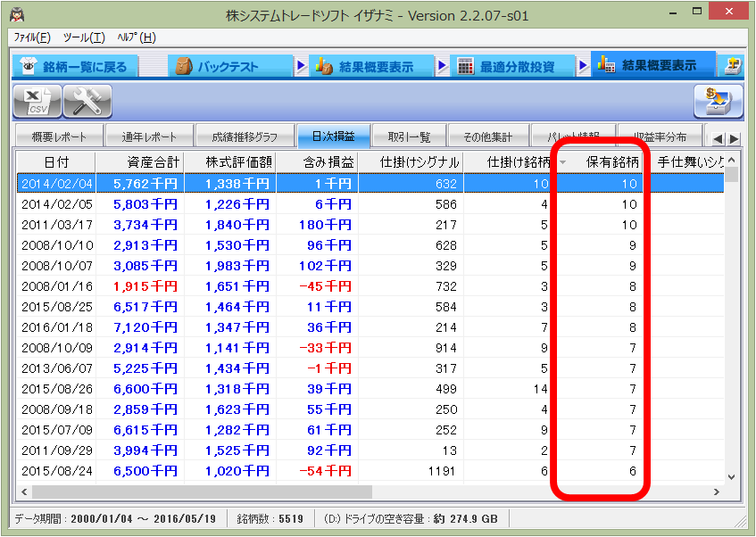Click the arrow after 最適分散投資
756x537 pixels.
[584, 65]
